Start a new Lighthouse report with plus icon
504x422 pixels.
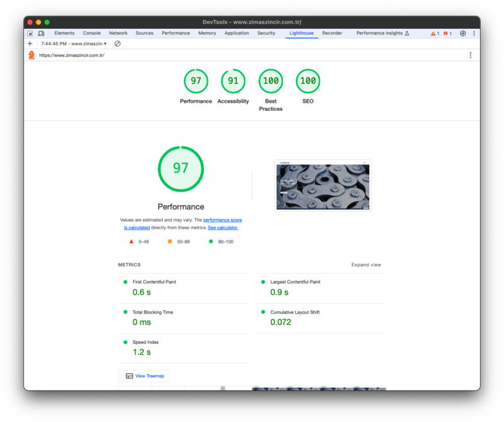point(30,43)
